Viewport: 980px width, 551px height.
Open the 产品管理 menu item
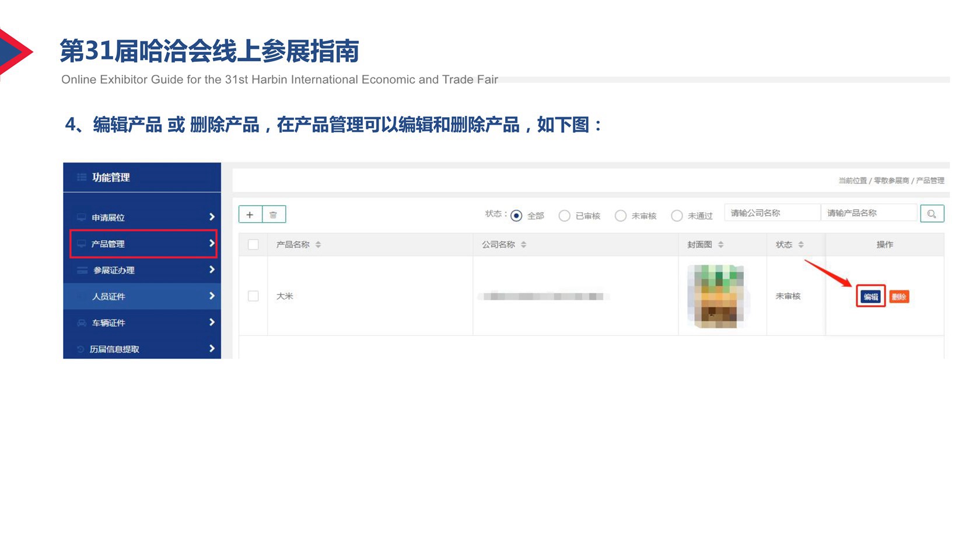tap(143, 244)
